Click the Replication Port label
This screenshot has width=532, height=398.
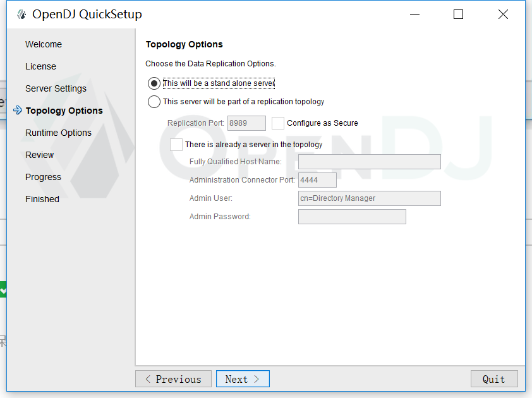click(x=196, y=123)
